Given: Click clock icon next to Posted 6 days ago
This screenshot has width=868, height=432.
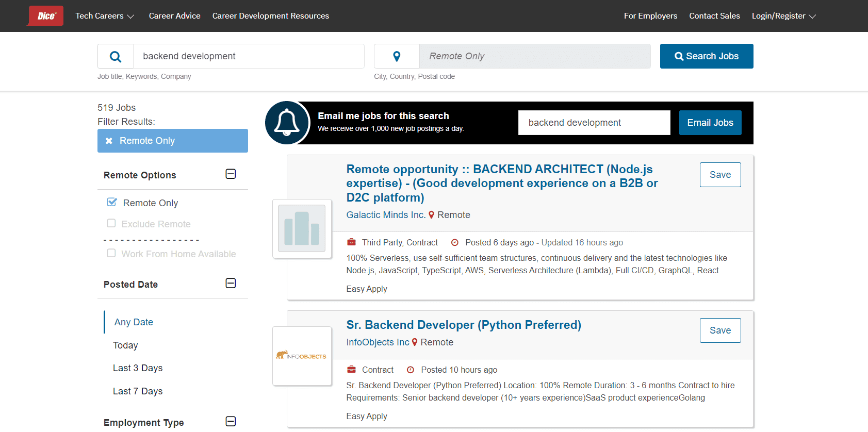Looking at the screenshot, I should tap(455, 242).
